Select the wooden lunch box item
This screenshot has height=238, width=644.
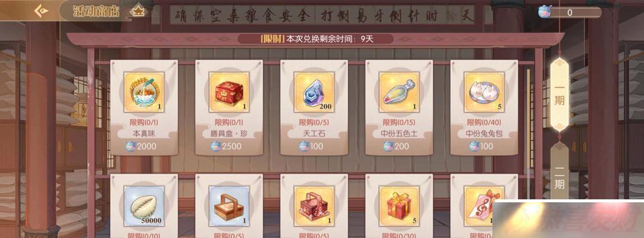tap(229, 206)
